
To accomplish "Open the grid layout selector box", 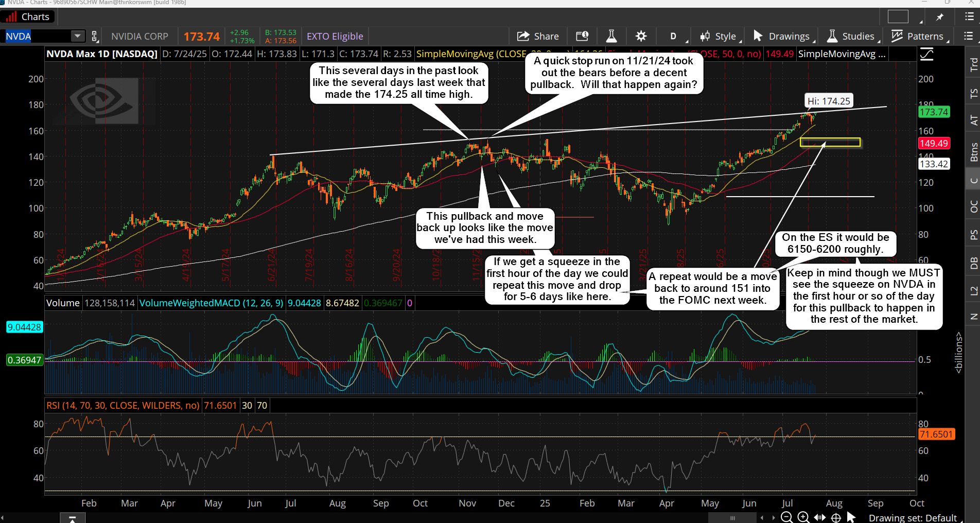I will (x=898, y=16).
